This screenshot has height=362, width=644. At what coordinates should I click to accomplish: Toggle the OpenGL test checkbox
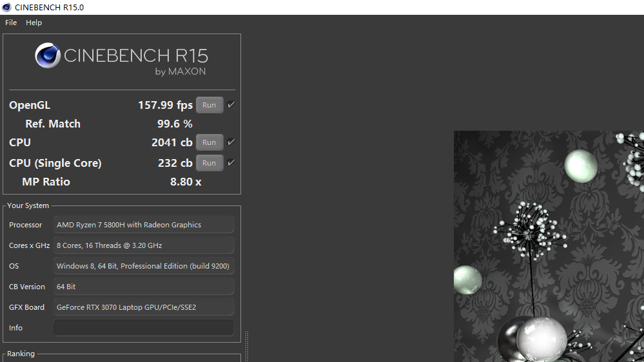click(x=231, y=104)
